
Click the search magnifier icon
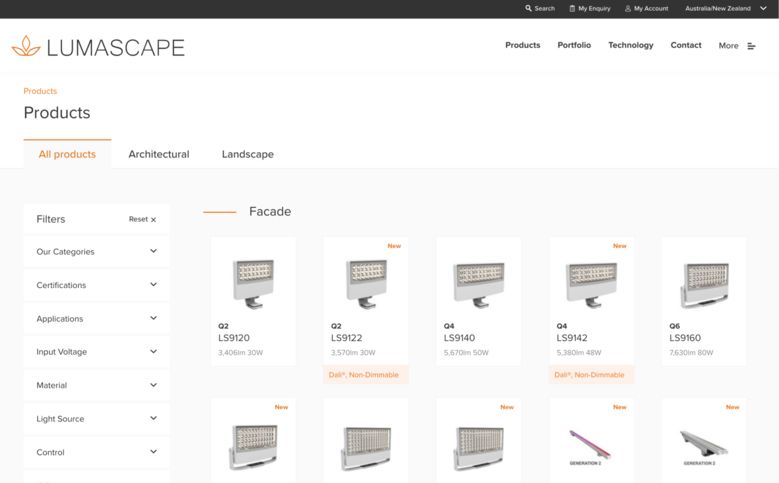pos(528,8)
